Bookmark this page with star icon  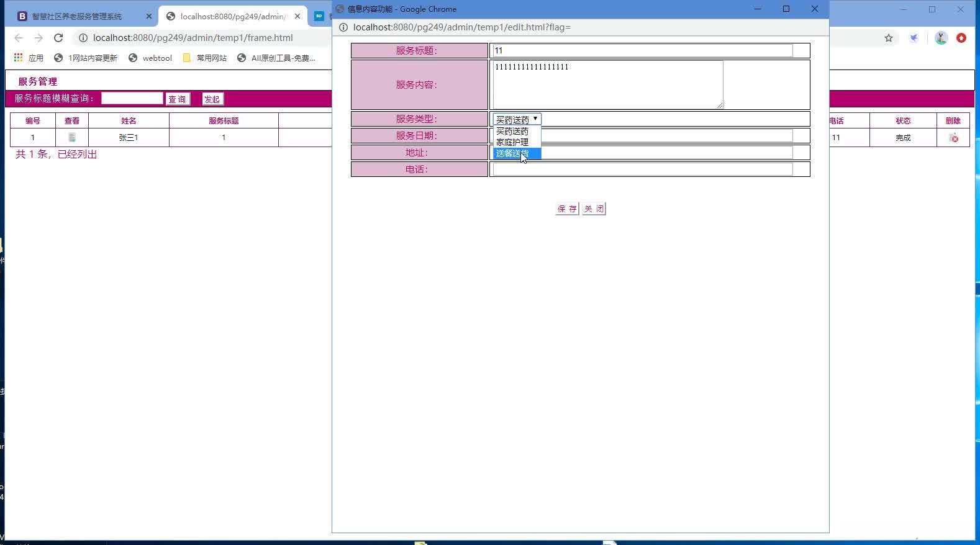click(x=889, y=38)
